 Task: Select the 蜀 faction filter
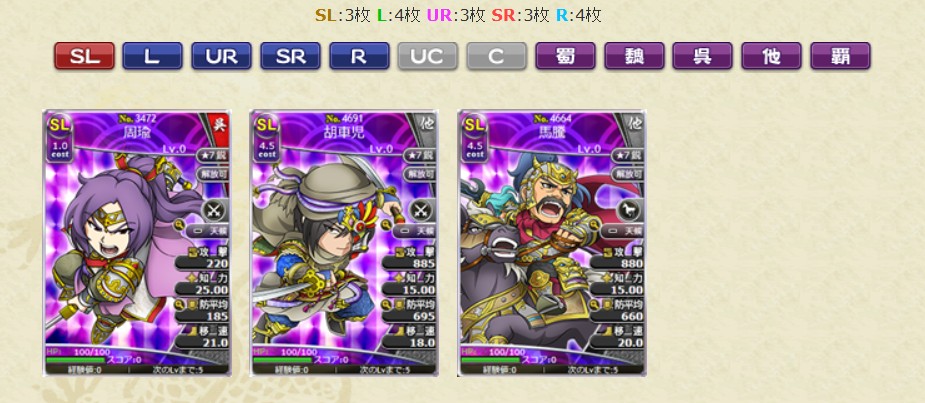click(x=565, y=56)
